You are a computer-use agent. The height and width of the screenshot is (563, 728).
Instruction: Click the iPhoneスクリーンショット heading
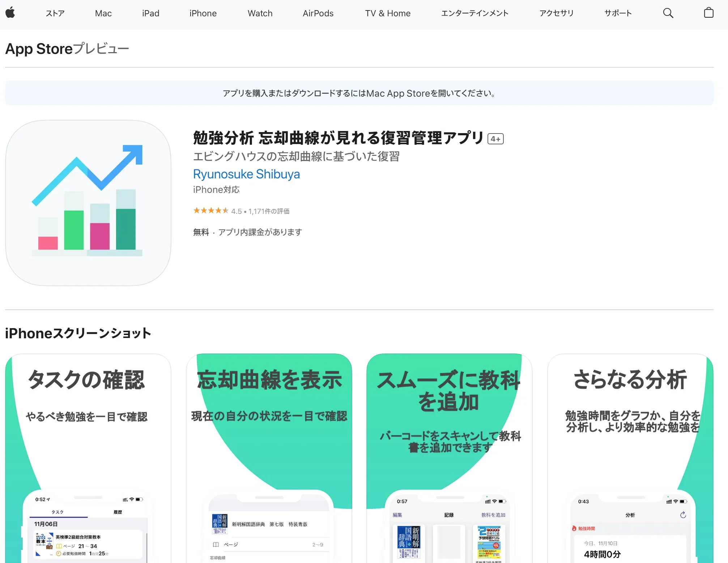pos(78,333)
